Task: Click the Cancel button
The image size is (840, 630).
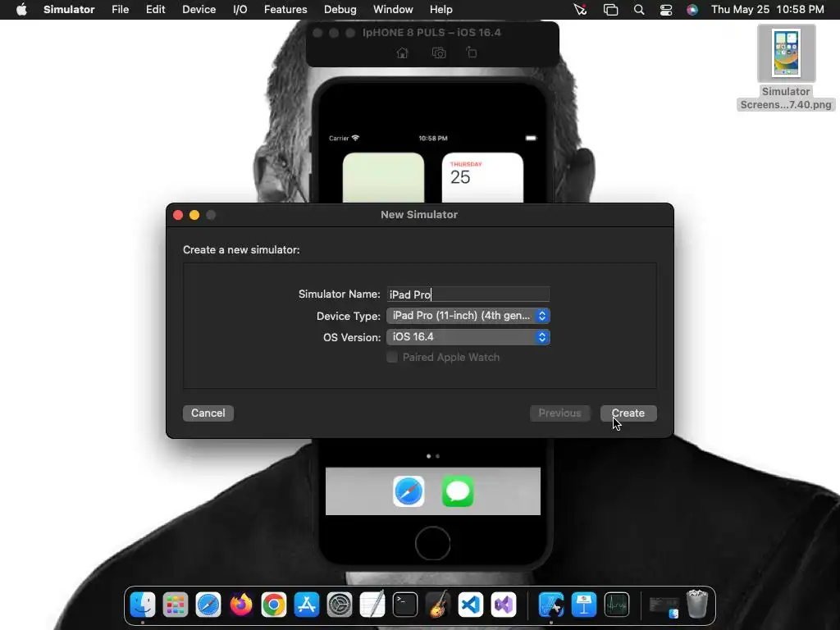Action: [208, 413]
